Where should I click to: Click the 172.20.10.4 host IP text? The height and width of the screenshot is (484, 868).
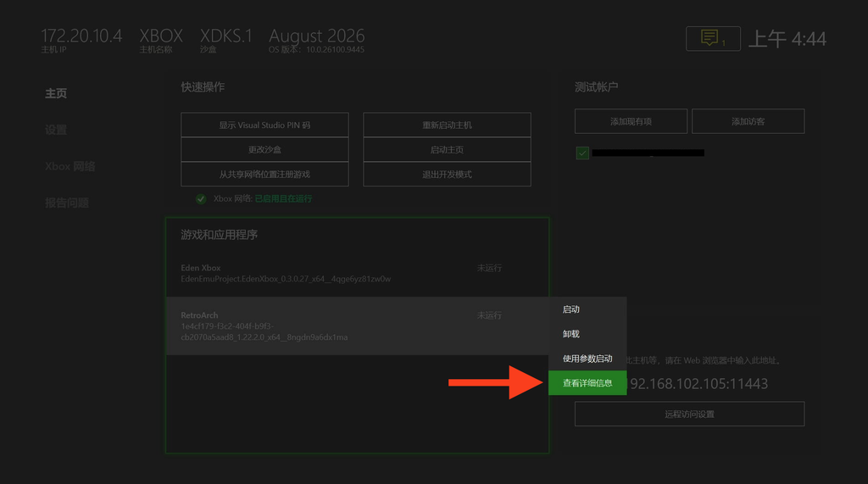(x=81, y=36)
